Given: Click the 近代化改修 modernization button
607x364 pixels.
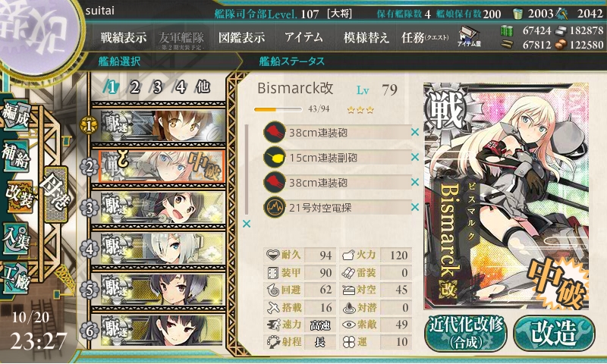Looking at the screenshot, I should [x=466, y=333].
